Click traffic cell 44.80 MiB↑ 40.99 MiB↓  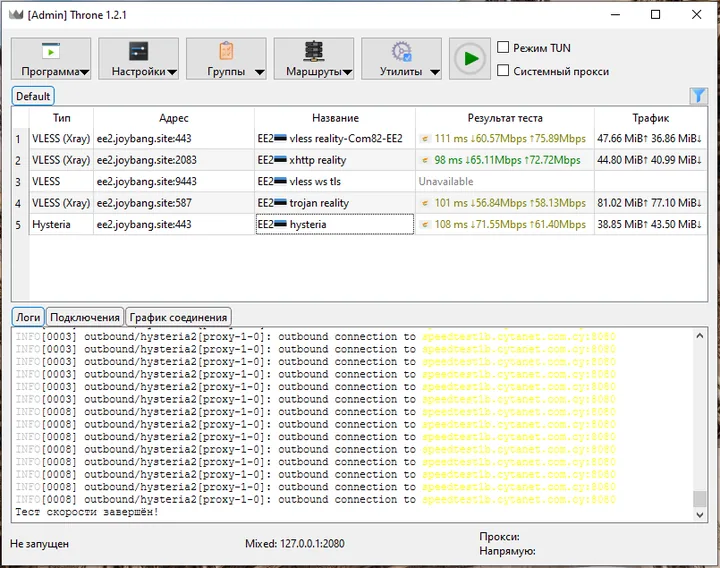point(651,160)
